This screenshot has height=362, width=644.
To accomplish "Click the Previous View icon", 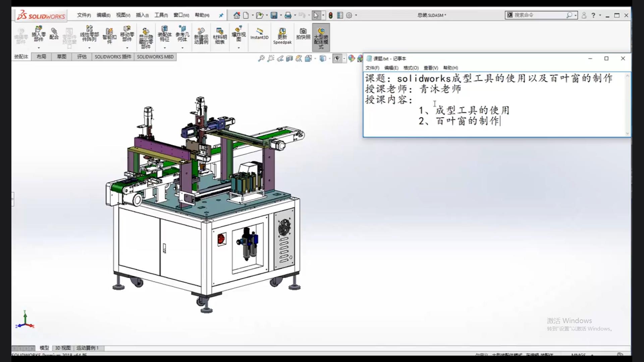I will 280,59.
